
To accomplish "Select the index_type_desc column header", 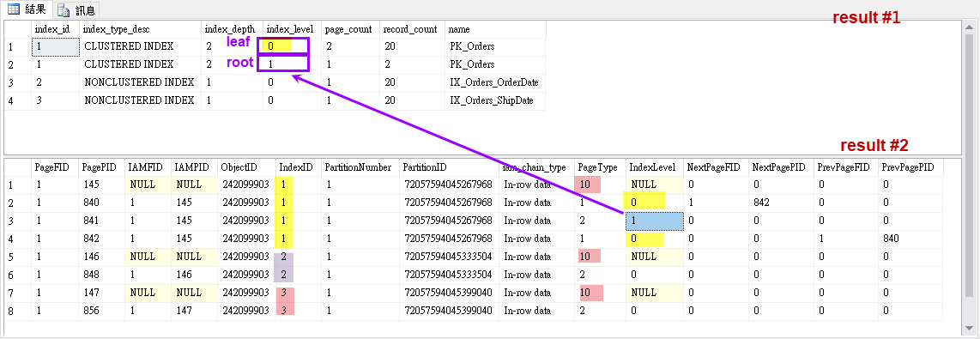I will click(x=141, y=29).
